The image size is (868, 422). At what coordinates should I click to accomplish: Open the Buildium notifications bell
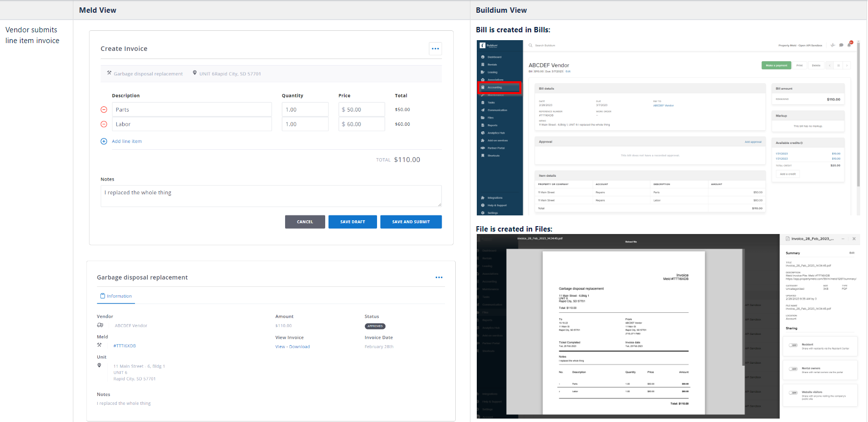pos(849,45)
